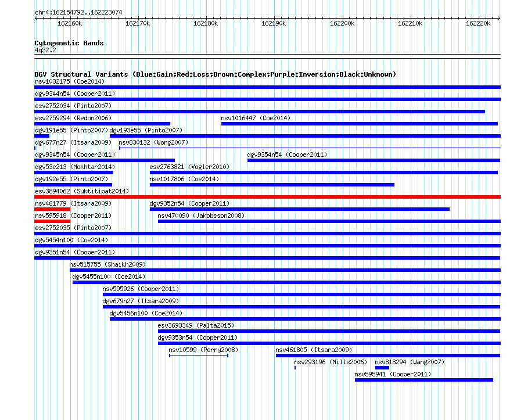This screenshot has height=420, width=517.
Task: Open the nsv515755 (Shaikh2009) label
Action: [x=108, y=264]
